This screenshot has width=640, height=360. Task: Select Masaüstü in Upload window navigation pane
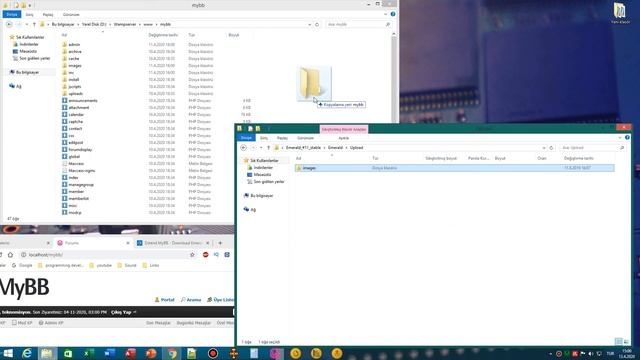(262, 175)
